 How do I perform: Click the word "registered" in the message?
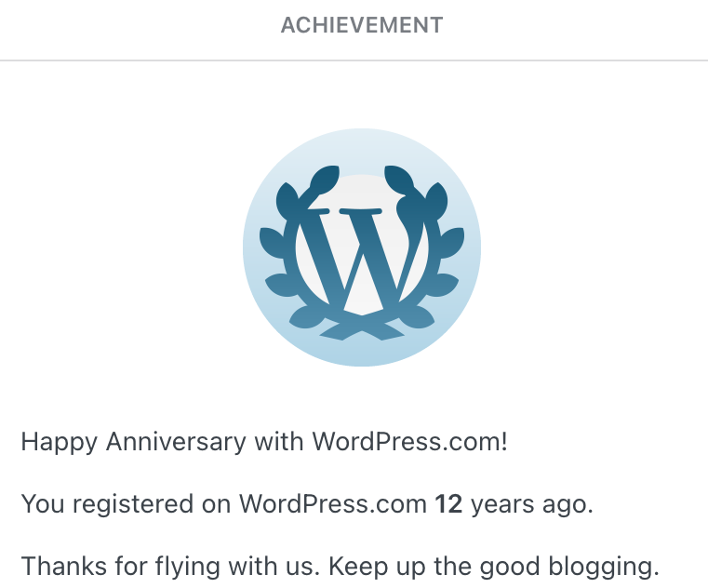[x=132, y=503]
